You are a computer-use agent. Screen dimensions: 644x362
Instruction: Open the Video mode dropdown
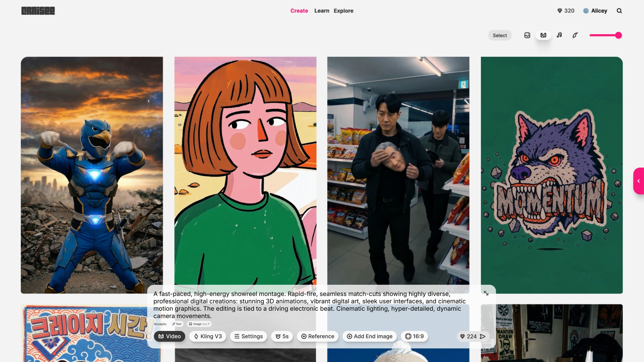click(x=169, y=336)
